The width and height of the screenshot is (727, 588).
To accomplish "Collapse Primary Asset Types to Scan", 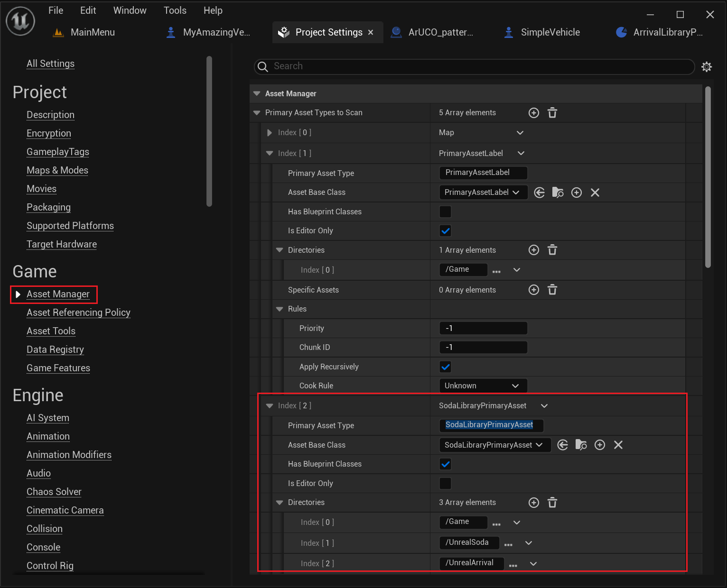I will 257,113.
